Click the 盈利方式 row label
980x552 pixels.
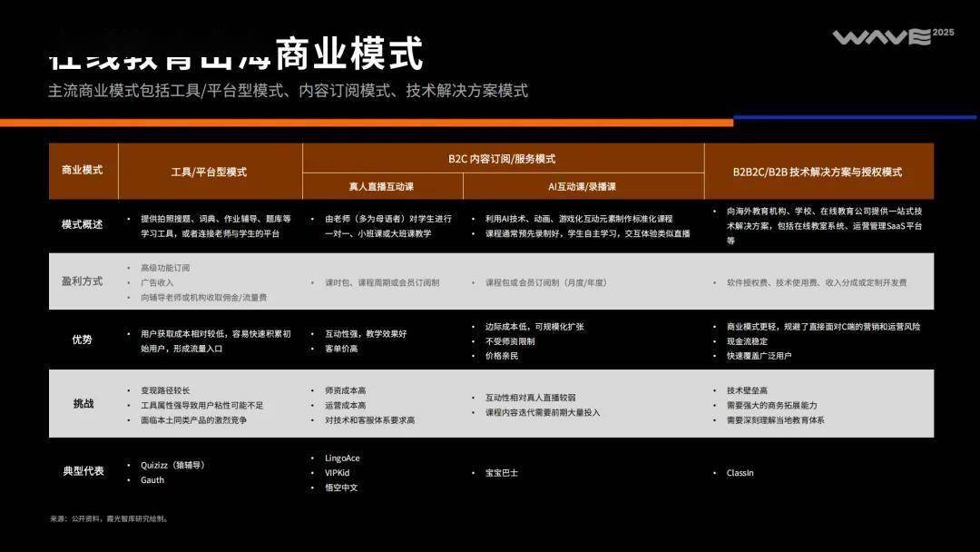click(x=83, y=281)
